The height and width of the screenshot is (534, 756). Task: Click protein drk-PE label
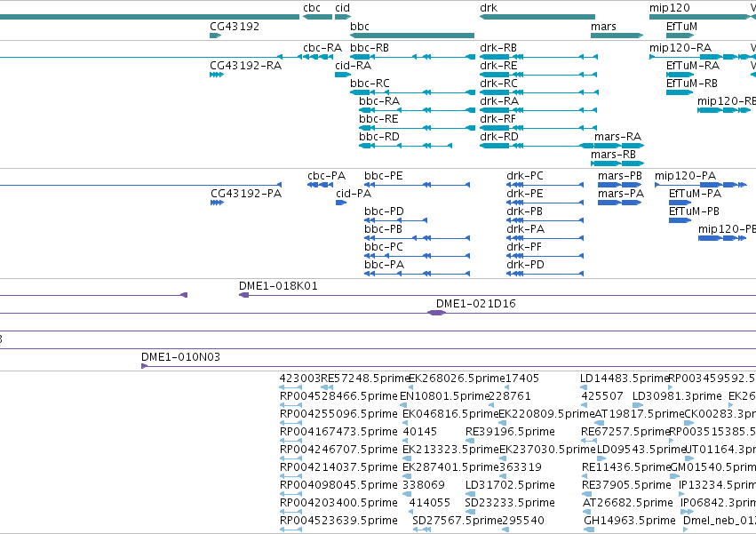coord(524,194)
